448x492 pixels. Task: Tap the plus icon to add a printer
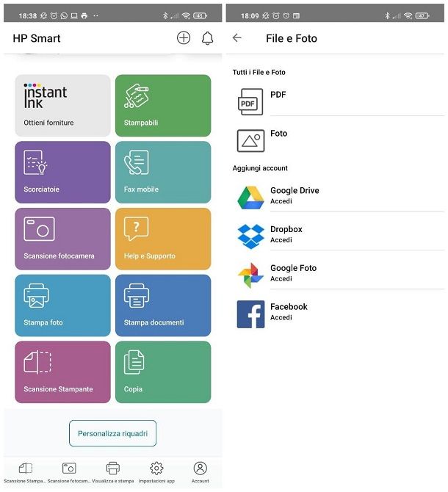[184, 38]
